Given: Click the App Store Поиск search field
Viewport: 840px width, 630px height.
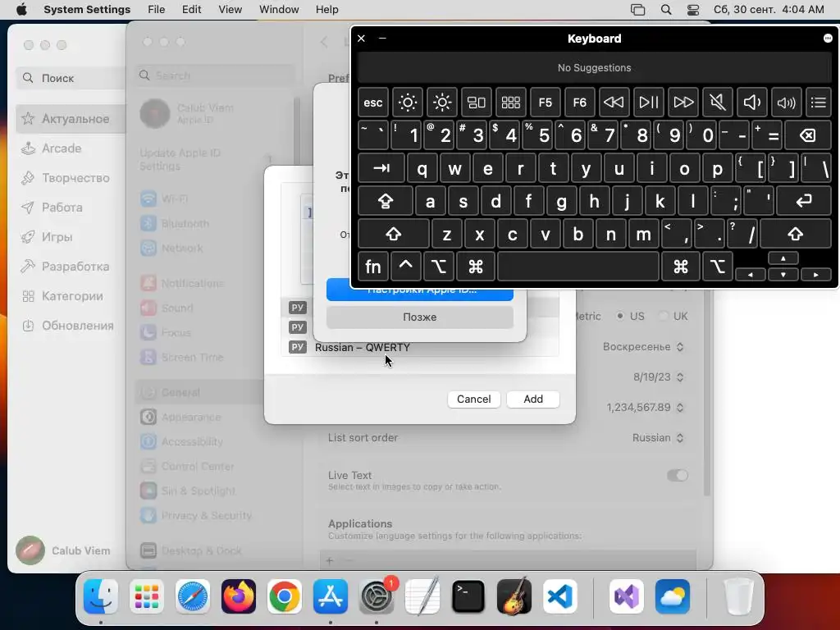Looking at the screenshot, I should pyautogui.click(x=71, y=78).
